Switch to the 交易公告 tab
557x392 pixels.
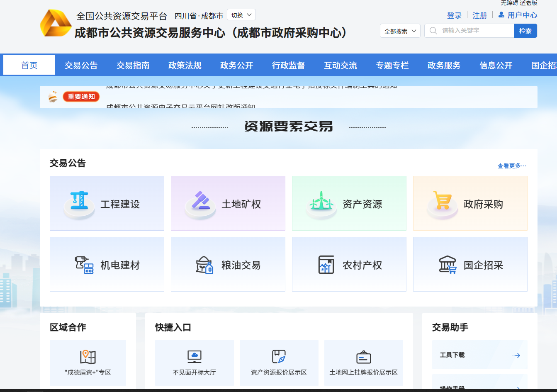click(81, 65)
